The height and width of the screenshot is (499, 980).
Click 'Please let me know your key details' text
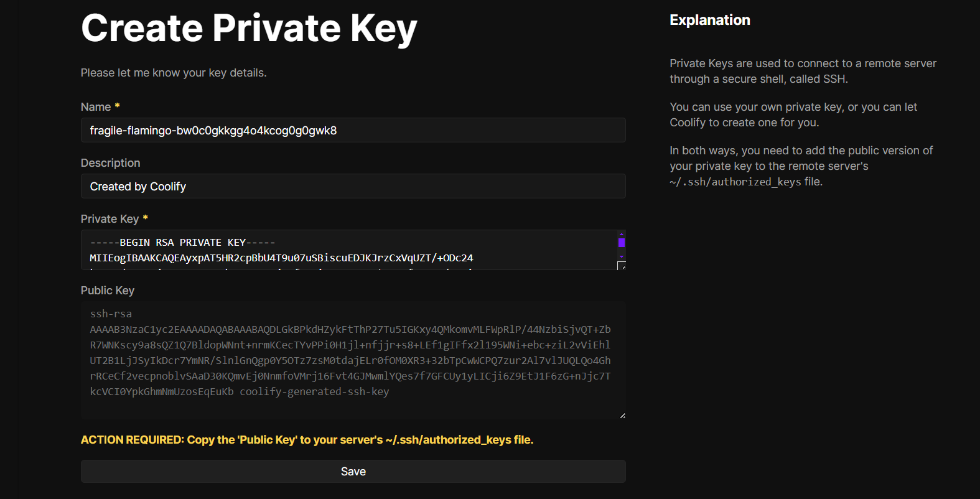pyautogui.click(x=174, y=73)
